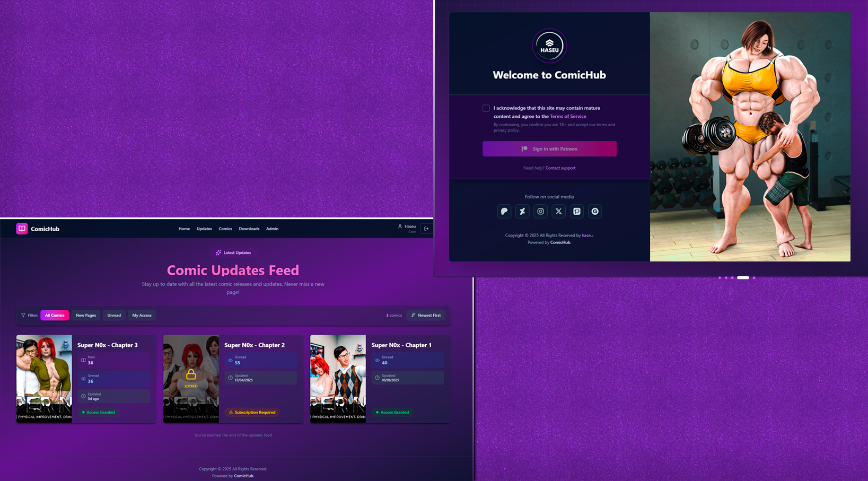Open Super N0x - Chapter 1 title

tap(401, 345)
